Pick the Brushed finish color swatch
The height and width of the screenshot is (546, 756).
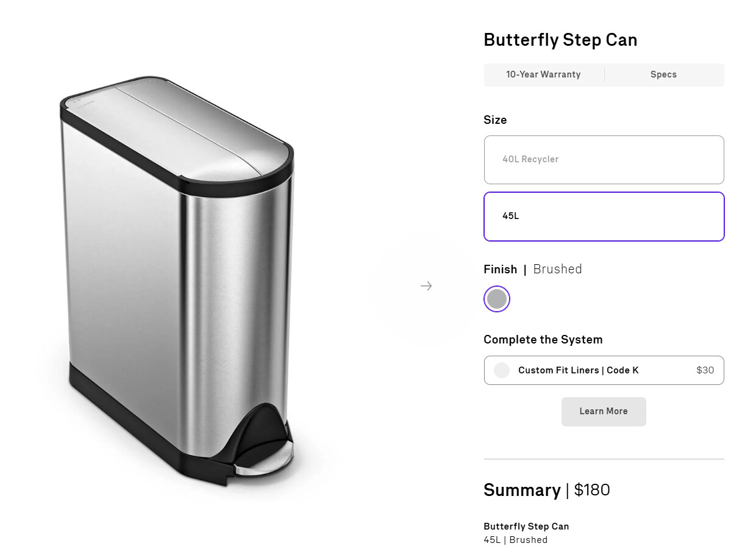coord(497,299)
